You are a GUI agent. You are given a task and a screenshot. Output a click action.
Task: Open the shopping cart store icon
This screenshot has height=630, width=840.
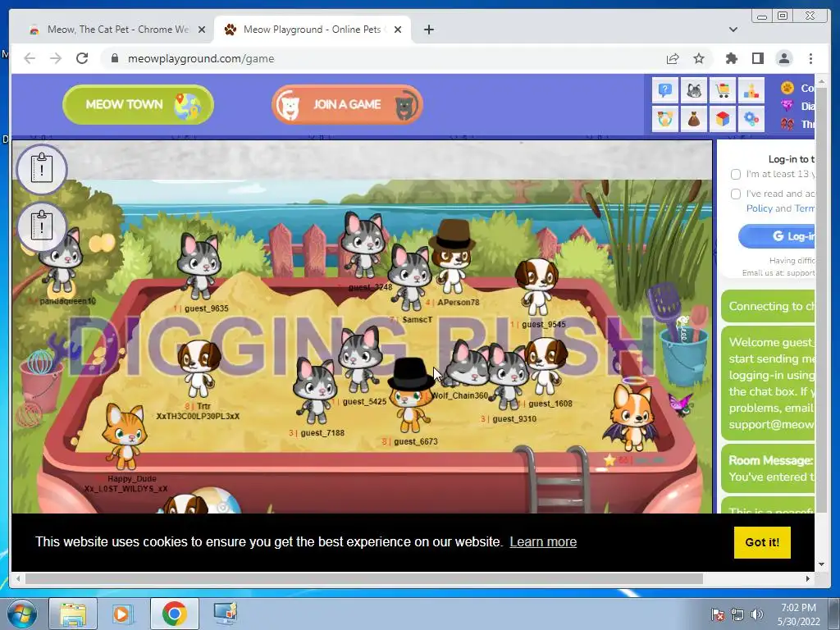coord(723,90)
